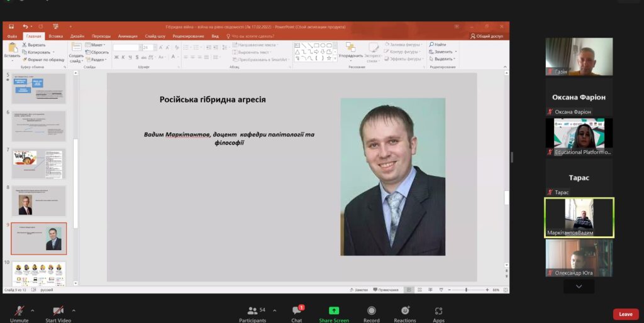The height and width of the screenshot is (323, 644).
Task: Switch to the Вставка ribbon tab
Action: (x=55, y=36)
